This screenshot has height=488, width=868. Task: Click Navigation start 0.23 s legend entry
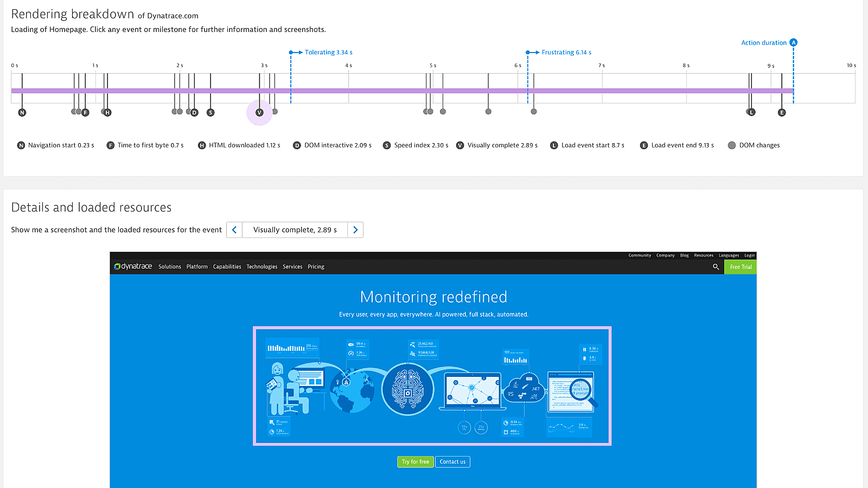tap(56, 145)
